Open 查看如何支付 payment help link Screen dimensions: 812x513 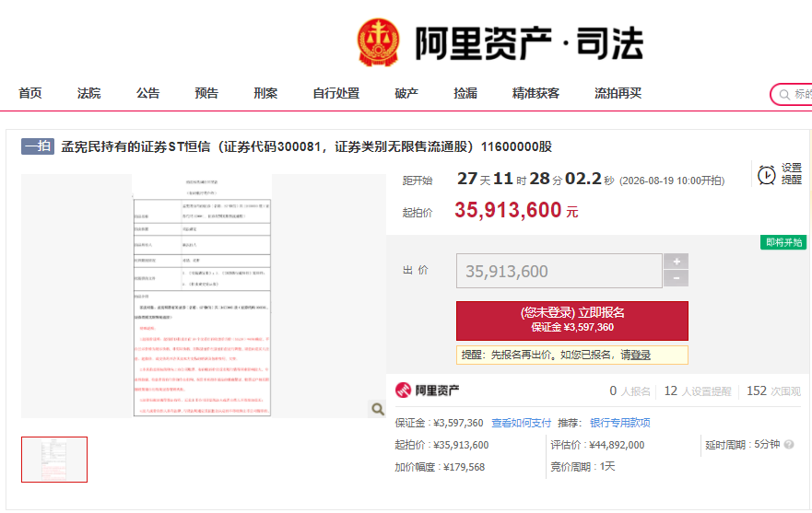coord(521,423)
